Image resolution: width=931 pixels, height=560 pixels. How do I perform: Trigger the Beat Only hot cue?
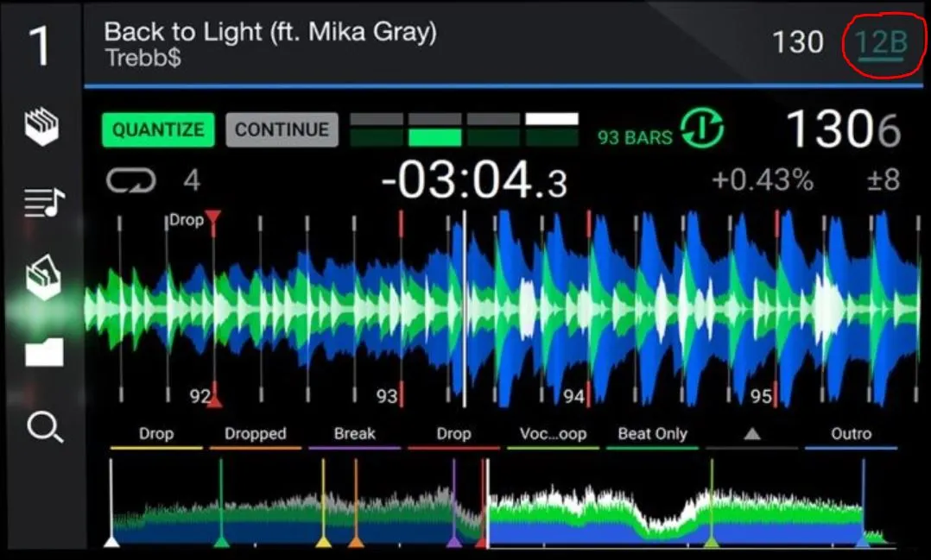pos(652,435)
